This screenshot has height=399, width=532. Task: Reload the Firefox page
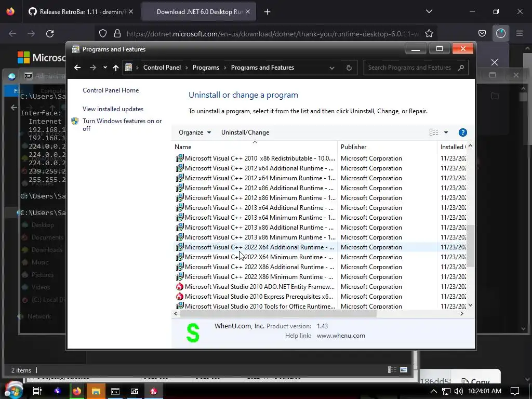[x=50, y=34]
